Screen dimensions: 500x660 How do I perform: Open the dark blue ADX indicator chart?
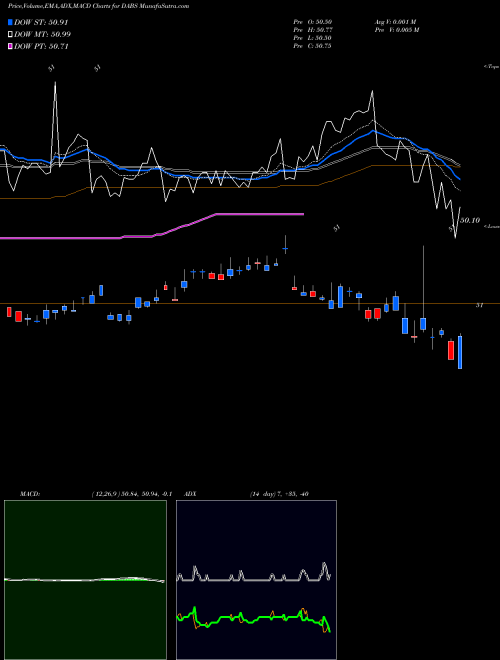click(256, 580)
